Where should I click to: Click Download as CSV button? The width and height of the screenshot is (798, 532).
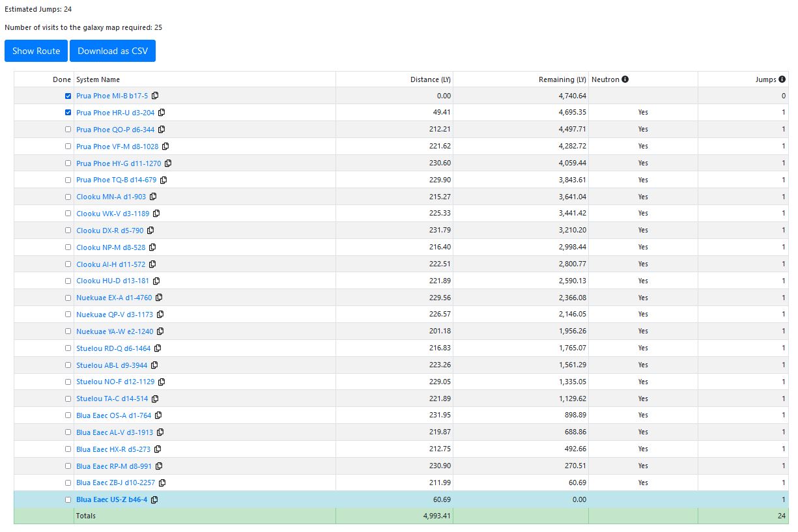tap(113, 51)
